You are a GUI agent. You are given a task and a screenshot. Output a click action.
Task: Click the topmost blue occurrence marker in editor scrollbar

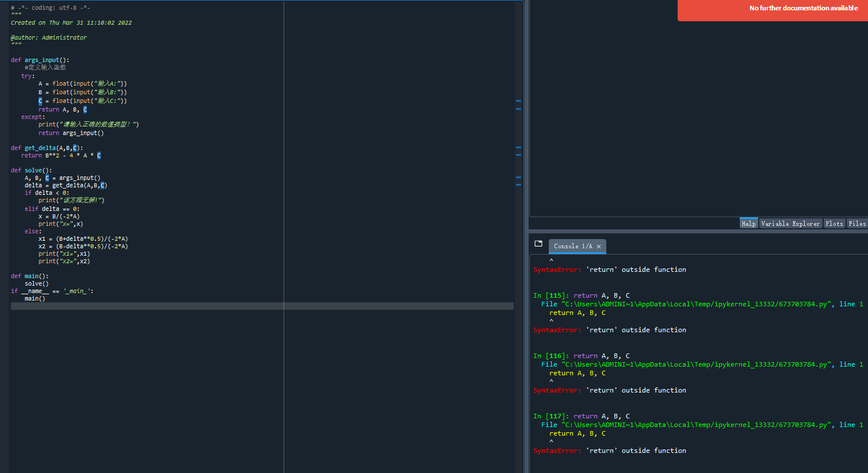[x=518, y=101]
